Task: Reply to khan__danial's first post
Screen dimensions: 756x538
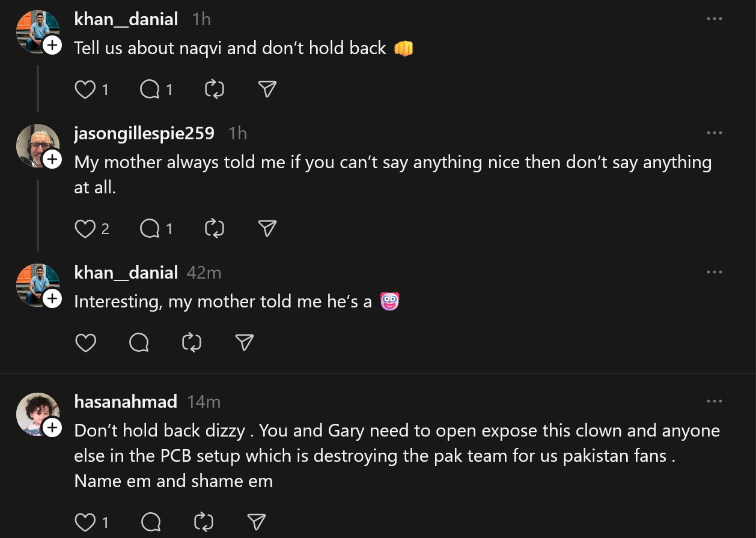Action: coord(150,89)
